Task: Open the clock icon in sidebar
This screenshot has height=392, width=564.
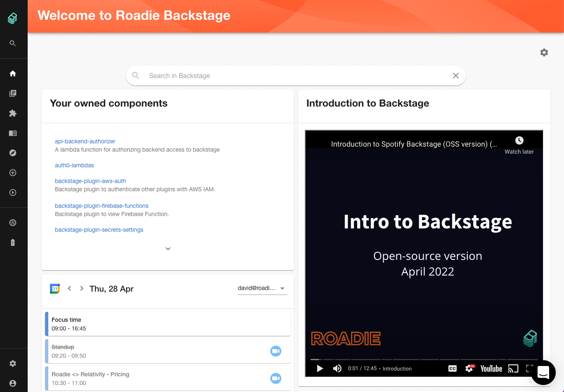Action: coord(13,223)
